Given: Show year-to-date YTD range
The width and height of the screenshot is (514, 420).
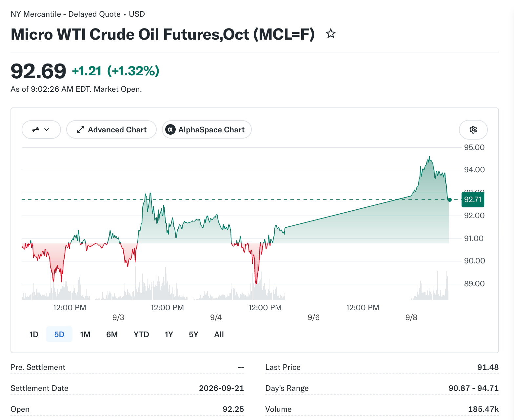Looking at the screenshot, I should click(x=141, y=334).
